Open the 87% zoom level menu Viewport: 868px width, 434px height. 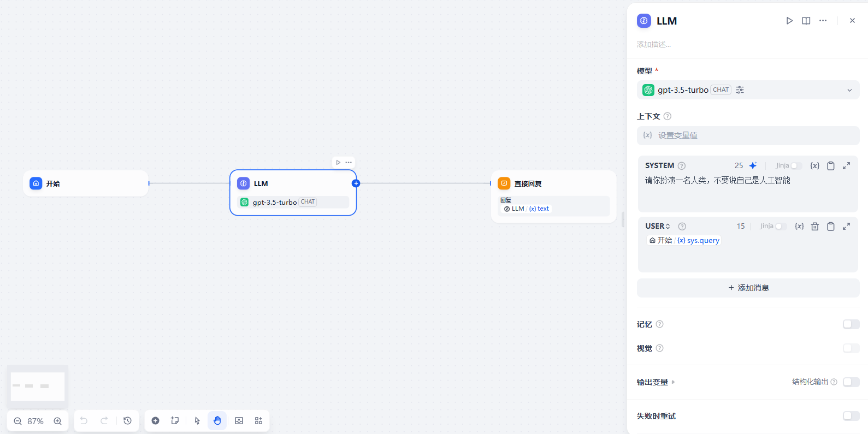click(x=36, y=421)
